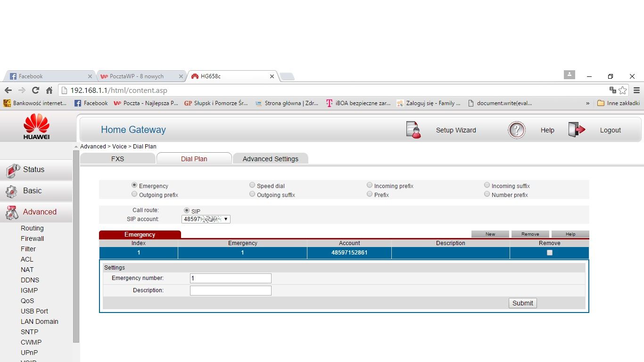The width and height of the screenshot is (644, 362).
Task: Open Help via question mark icon
Action: pyautogui.click(x=516, y=130)
